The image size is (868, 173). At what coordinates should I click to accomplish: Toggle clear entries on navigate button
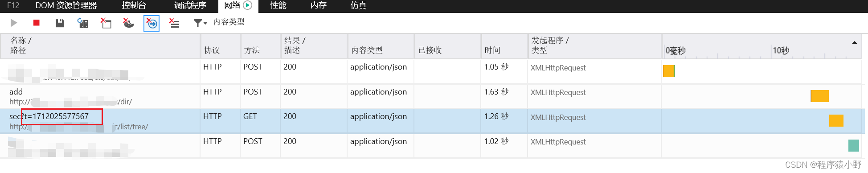(x=151, y=23)
